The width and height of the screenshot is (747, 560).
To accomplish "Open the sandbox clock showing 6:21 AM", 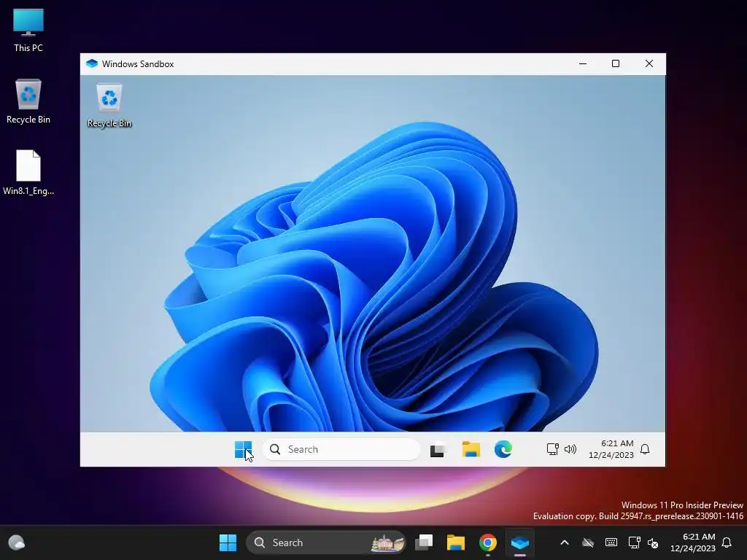I will (611, 449).
